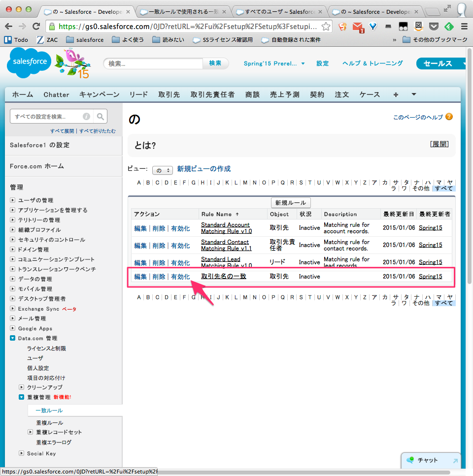Expand ユーザの管理 tree node
This screenshot has width=473, height=476.
point(12,200)
